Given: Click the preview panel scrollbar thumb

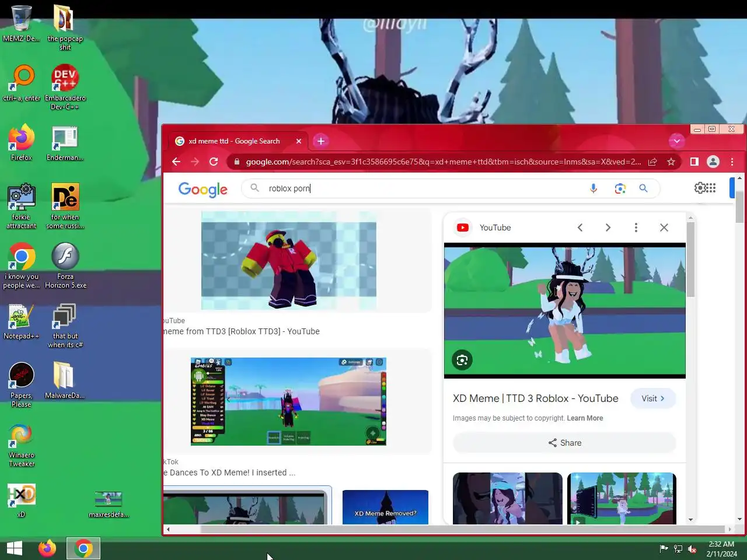Looking at the screenshot, I should 690,260.
